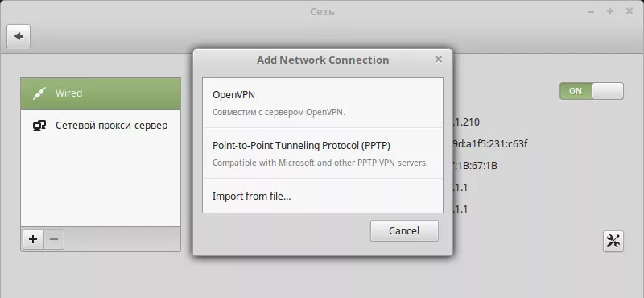Select Point-to-Point Tunneling Protocol (PPTP)

pyautogui.click(x=323, y=153)
